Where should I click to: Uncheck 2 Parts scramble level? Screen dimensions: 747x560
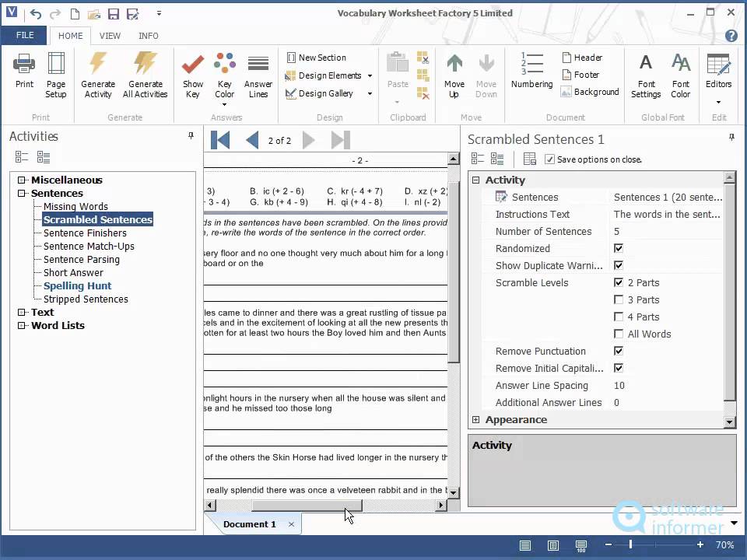(x=619, y=282)
